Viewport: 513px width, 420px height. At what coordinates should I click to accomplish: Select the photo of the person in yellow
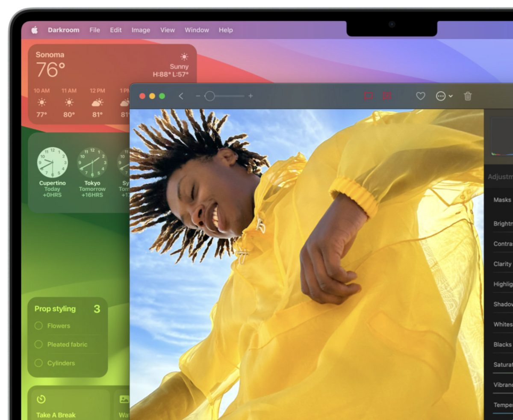click(x=307, y=264)
